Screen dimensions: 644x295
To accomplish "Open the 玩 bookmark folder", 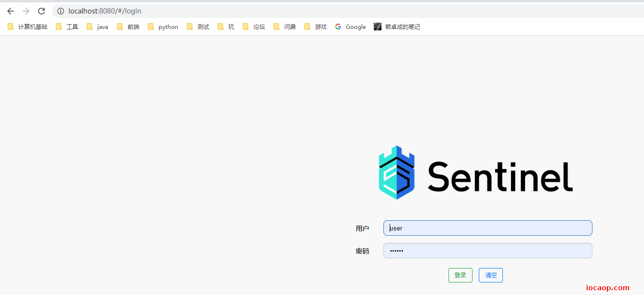I will (x=226, y=27).
